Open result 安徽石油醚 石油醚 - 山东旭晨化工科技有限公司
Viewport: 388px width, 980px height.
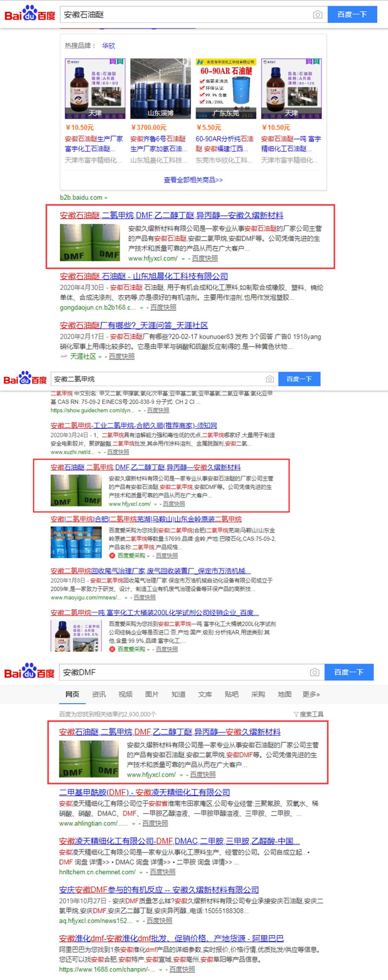click(x=144, y=276)
